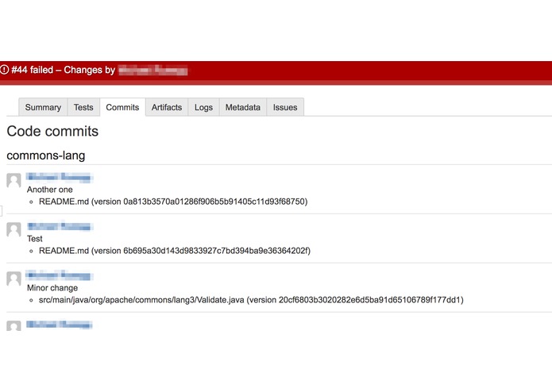552x392 pixels.
Task: Click avatar beside 'Minor change' commit
Action: click(x=14, y=279)
